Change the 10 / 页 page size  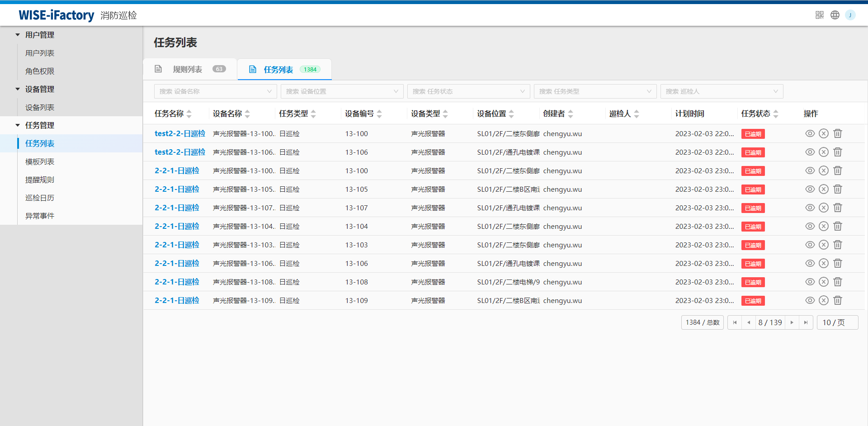[x=837, y=322]
